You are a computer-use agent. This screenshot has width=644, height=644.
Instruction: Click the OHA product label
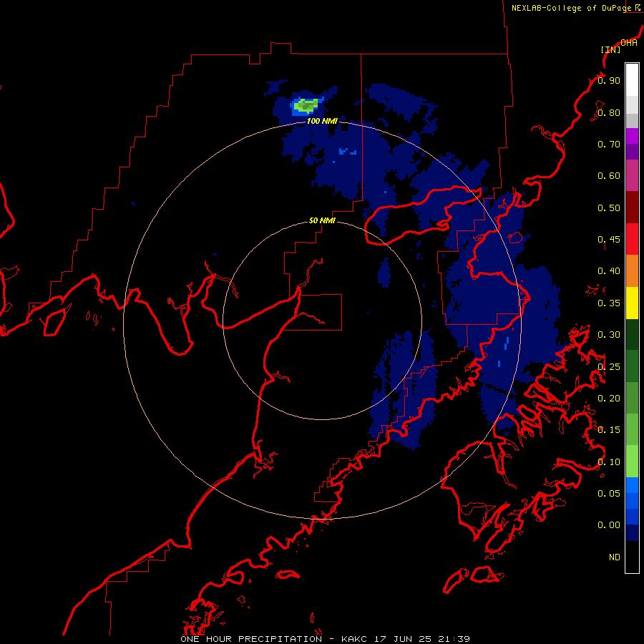[x=629, y=42]
